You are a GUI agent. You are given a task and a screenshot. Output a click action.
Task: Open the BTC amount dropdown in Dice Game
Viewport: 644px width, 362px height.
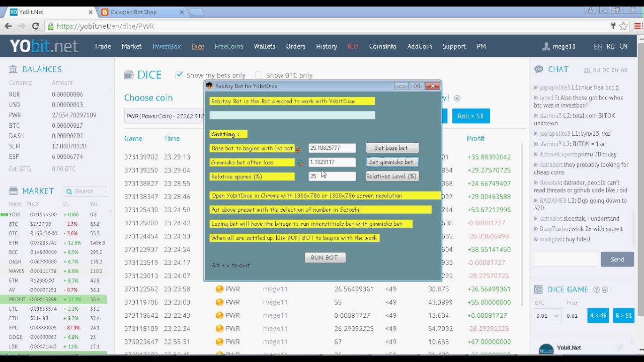click(x=547, y=316)
